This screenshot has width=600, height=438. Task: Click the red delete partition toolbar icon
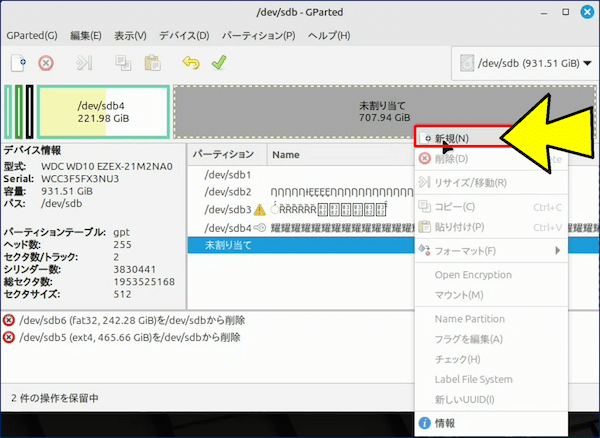(x=46, y=62)
